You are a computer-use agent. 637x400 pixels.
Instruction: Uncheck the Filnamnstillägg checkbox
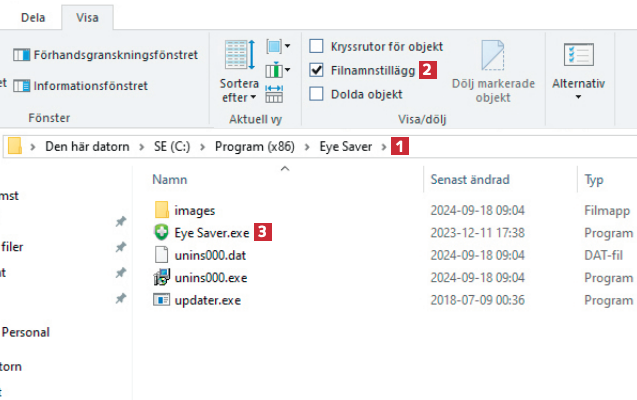click(x=317, y=70)
